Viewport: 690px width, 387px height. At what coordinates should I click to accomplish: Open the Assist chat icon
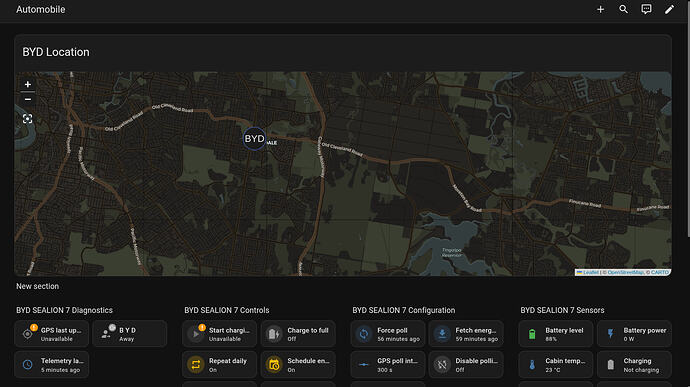tap(646, 9)
